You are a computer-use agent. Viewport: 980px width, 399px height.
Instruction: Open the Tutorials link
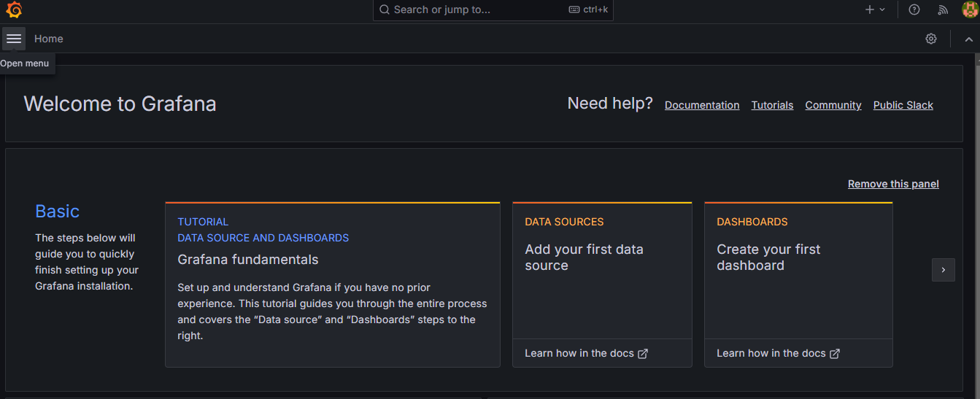772,105
